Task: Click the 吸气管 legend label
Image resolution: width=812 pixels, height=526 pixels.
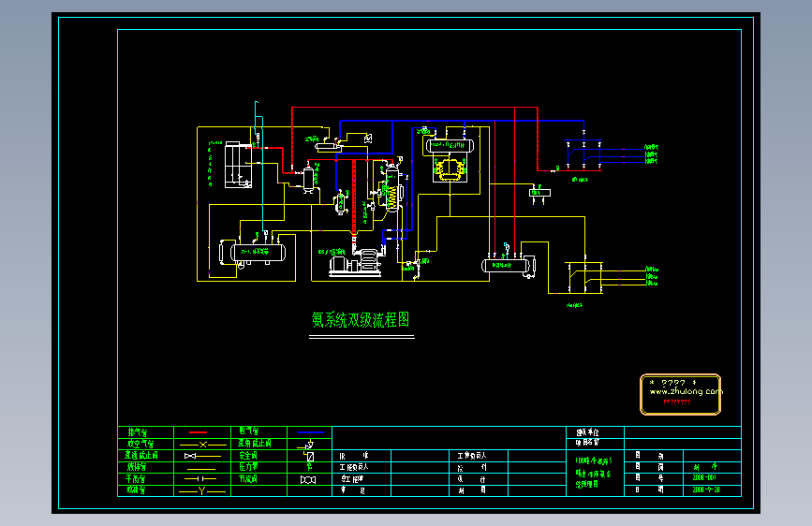Action: [x=249, y=431]
